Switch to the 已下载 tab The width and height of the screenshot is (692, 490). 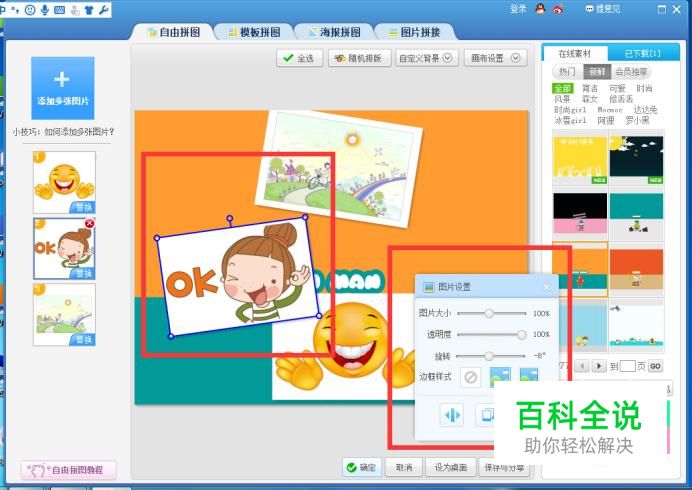pos(643,53)
